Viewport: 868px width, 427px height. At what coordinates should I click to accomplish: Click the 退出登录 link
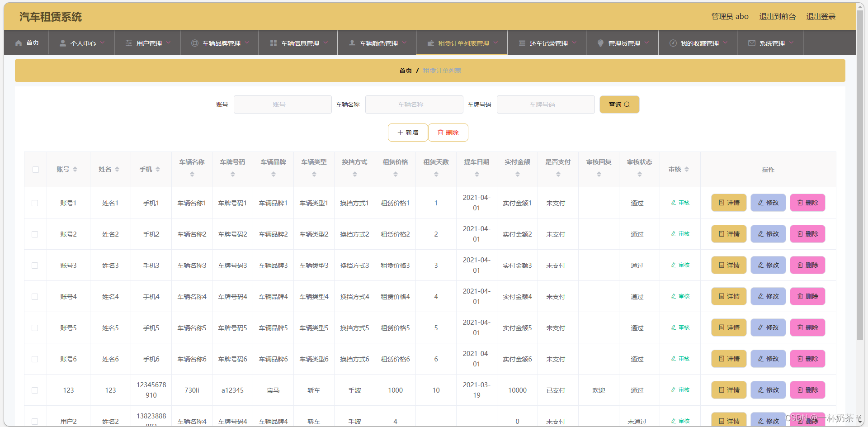coord(821,17)
